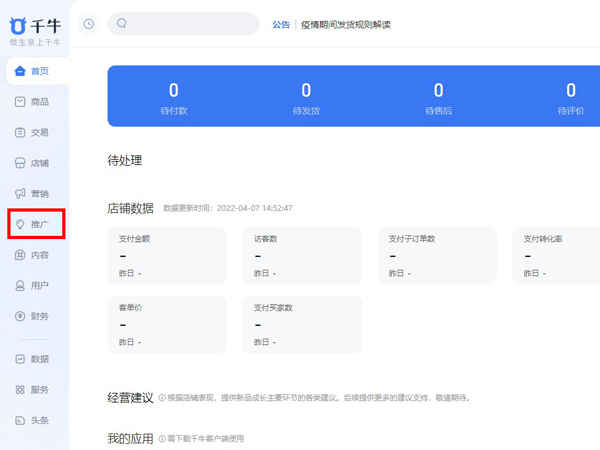Click the 推广 promotion icon
The width and height of the screenshot is (600, 450).
[20, 224]
